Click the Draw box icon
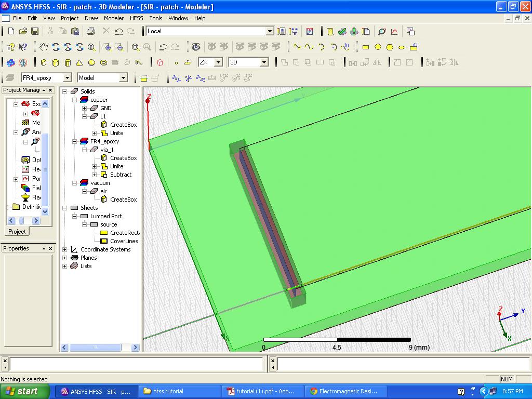Viewport: 532px width, 399px height. point(44,62)
